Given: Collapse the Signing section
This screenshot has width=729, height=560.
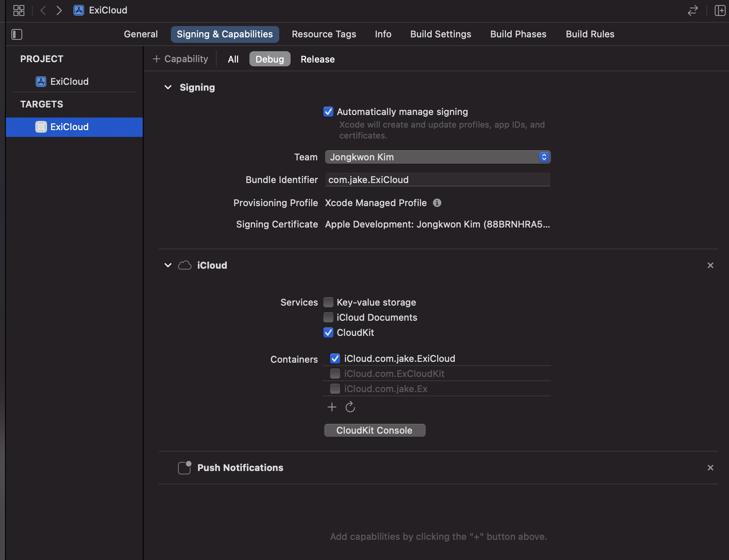Looking at the screenshot, I should [168, 87].
